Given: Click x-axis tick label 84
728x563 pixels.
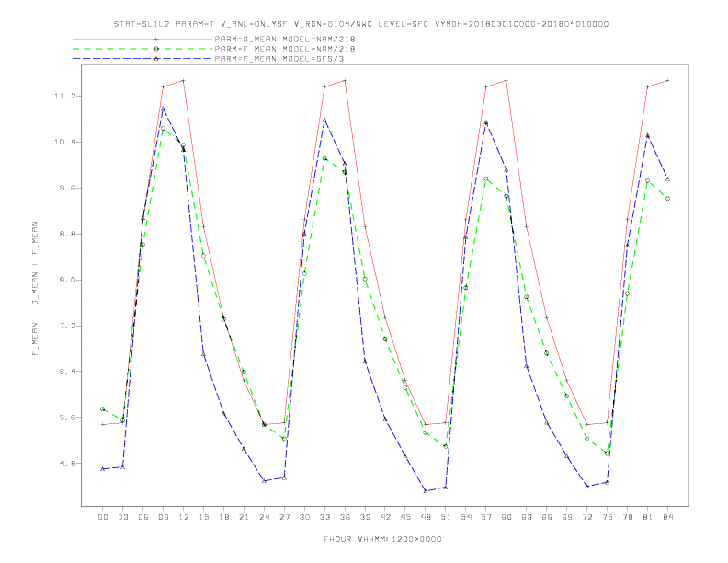Looking at the screenshot, I should tap(667, 517).
